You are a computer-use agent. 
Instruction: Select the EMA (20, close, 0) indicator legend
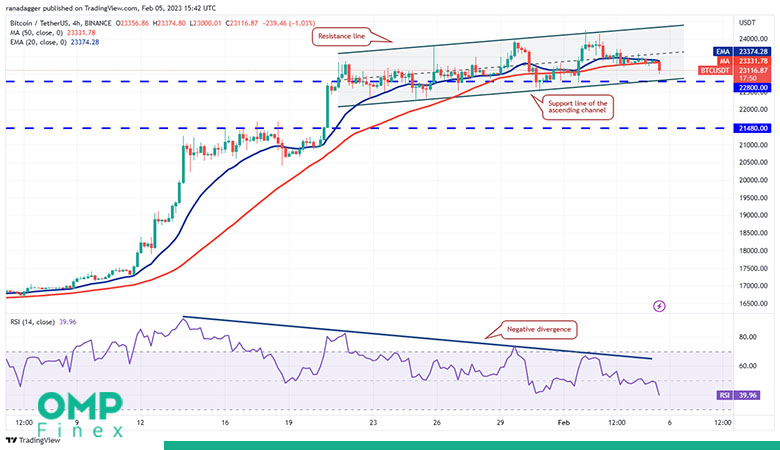coord(55,42)
